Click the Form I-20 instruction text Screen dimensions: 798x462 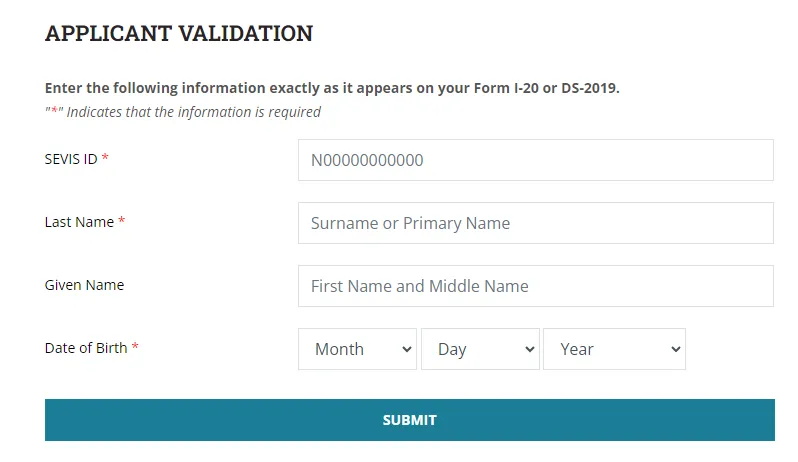click(332, 88)
